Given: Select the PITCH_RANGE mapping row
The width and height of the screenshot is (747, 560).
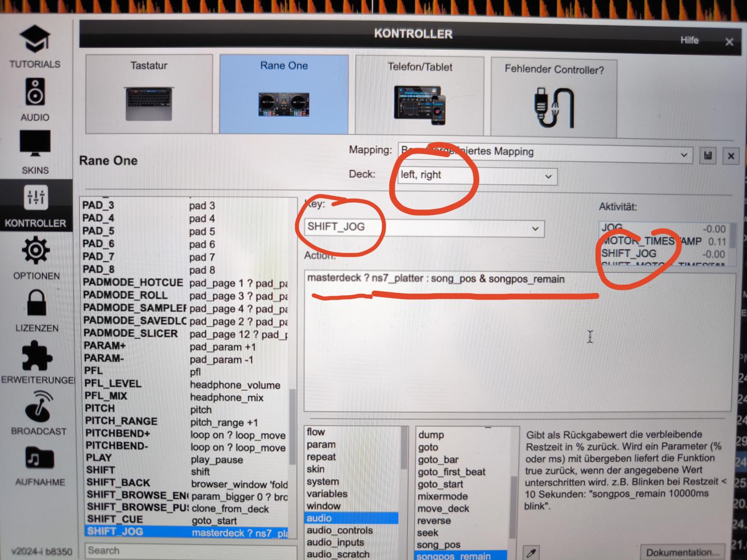Looking at the screenshot, I should point(186,422).
